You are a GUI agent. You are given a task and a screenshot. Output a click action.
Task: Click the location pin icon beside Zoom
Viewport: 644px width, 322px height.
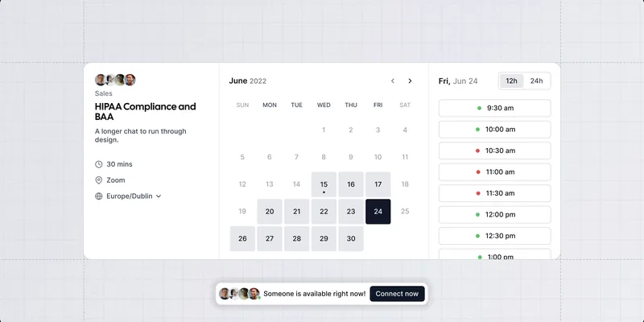pyautogui.click(x=98, y=180)
